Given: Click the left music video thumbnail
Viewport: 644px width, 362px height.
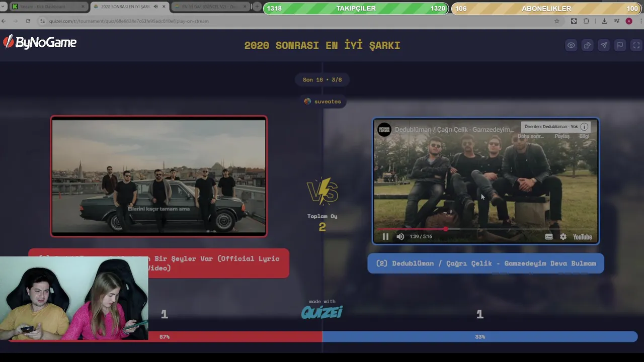Looking at the screenshot, I should point(158,176).
